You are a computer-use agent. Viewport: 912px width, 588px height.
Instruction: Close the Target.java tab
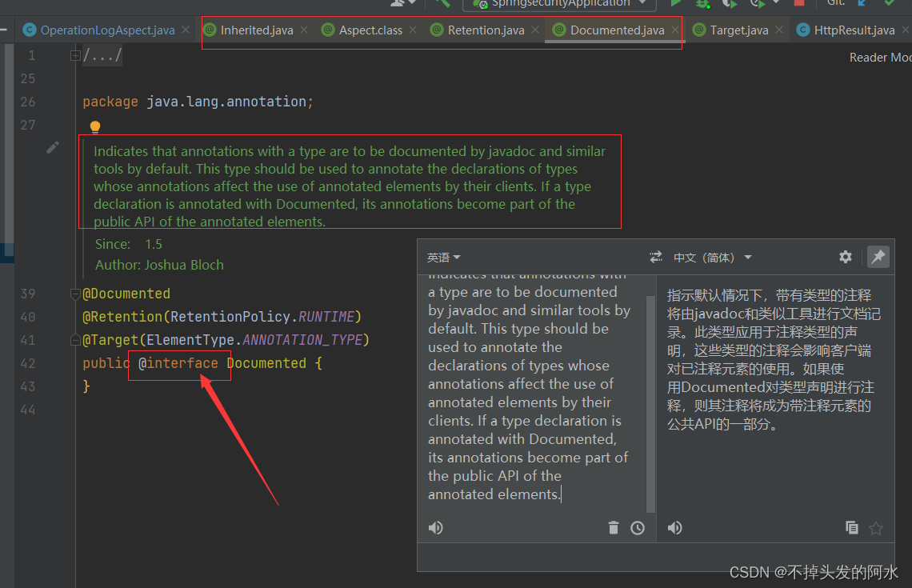779,30
